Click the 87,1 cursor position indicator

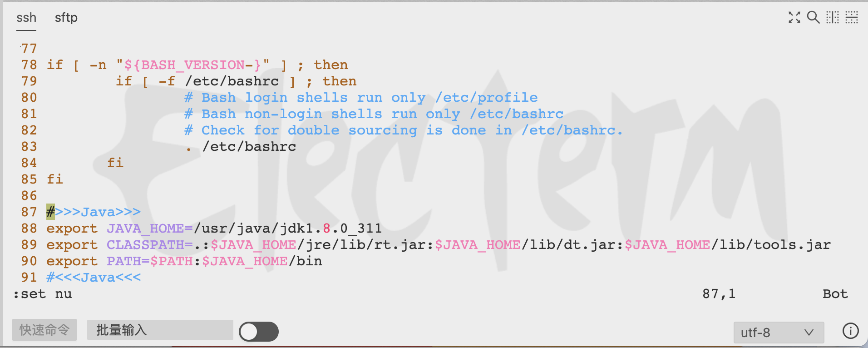pyautogui.click(x=719, y=294)
